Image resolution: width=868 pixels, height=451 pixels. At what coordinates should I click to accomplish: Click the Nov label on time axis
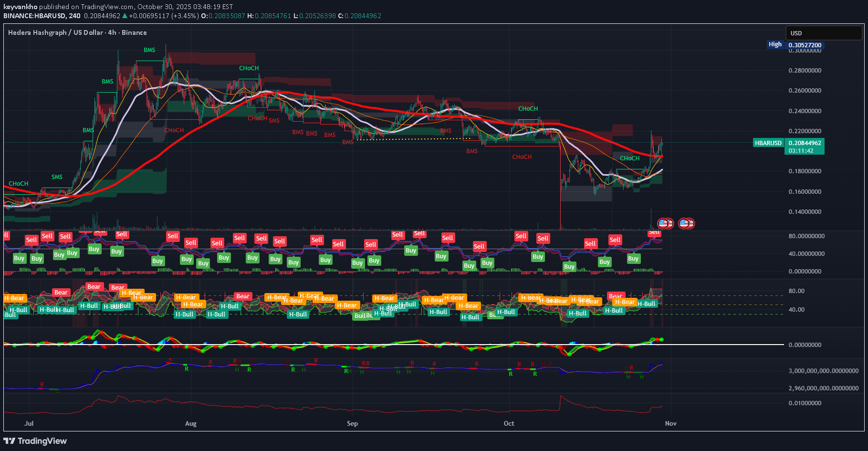point(670,423)
